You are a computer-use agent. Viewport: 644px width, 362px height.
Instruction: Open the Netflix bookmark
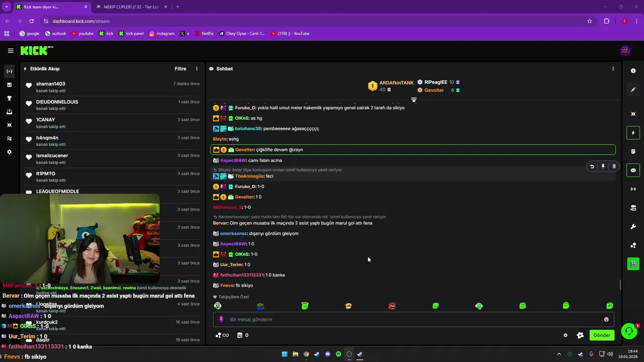204,34
